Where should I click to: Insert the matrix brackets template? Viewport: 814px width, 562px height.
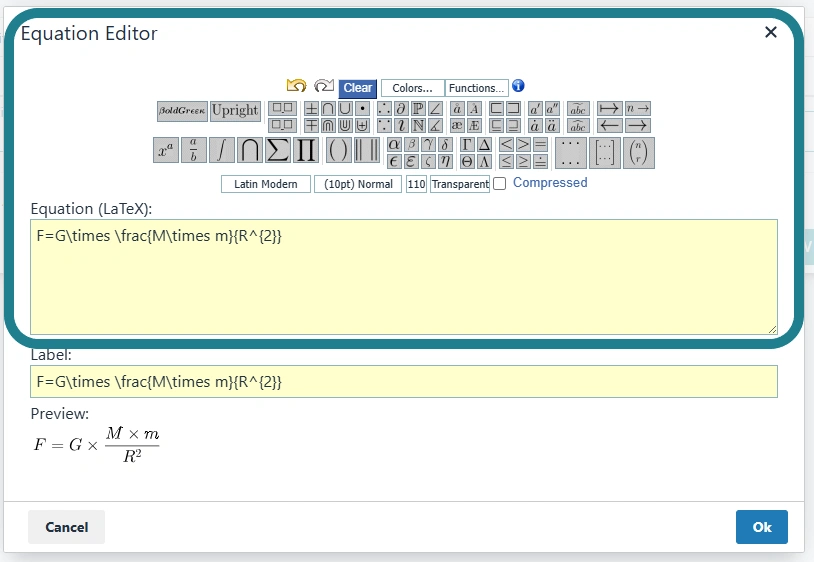pos(605,153)
